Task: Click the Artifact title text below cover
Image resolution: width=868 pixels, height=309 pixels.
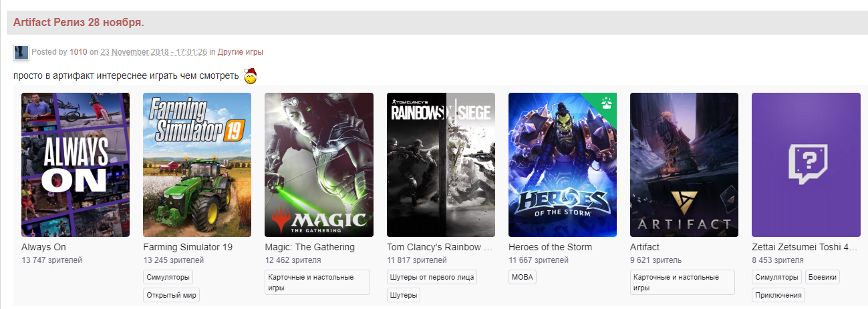Action: [645, 247]
